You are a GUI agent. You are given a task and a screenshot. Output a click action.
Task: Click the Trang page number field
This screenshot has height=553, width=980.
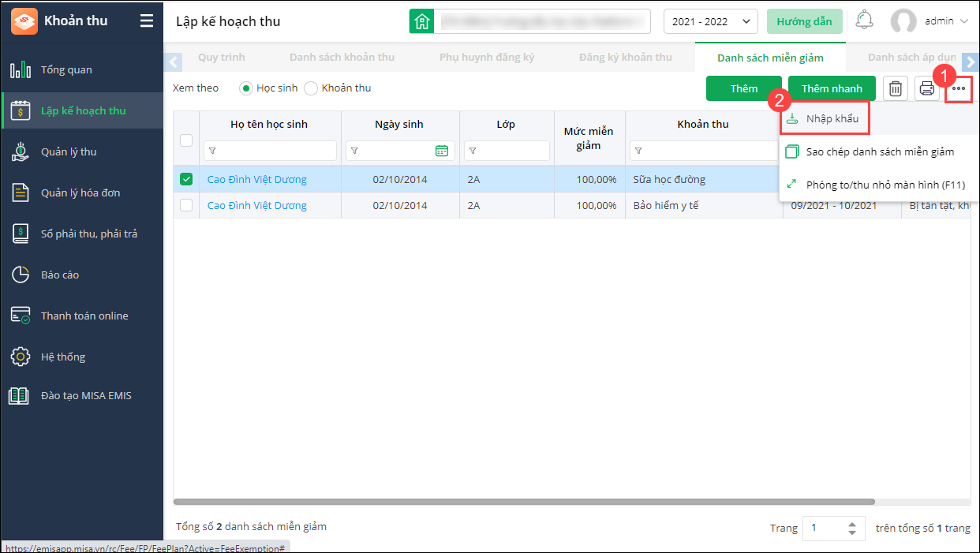tap(823, 528)
